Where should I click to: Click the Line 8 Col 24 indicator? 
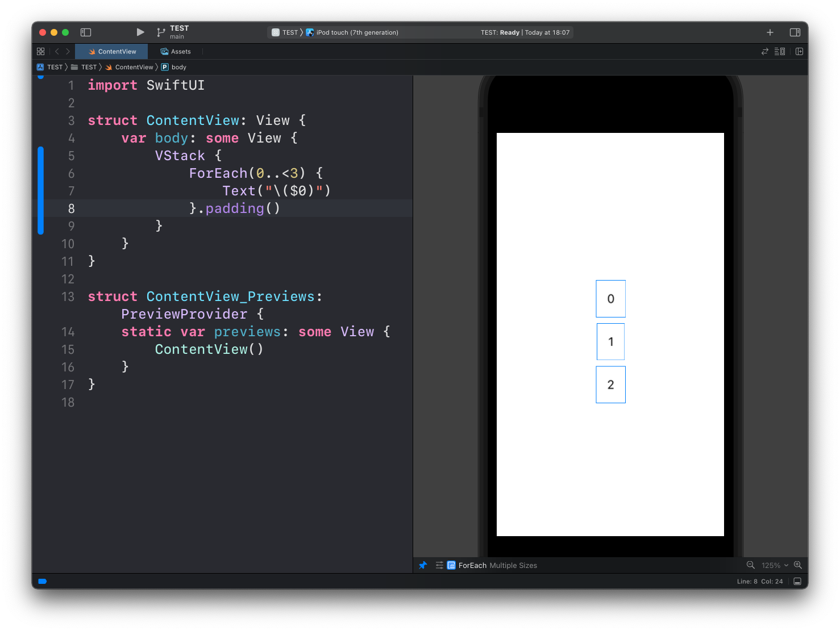point(760,582)
